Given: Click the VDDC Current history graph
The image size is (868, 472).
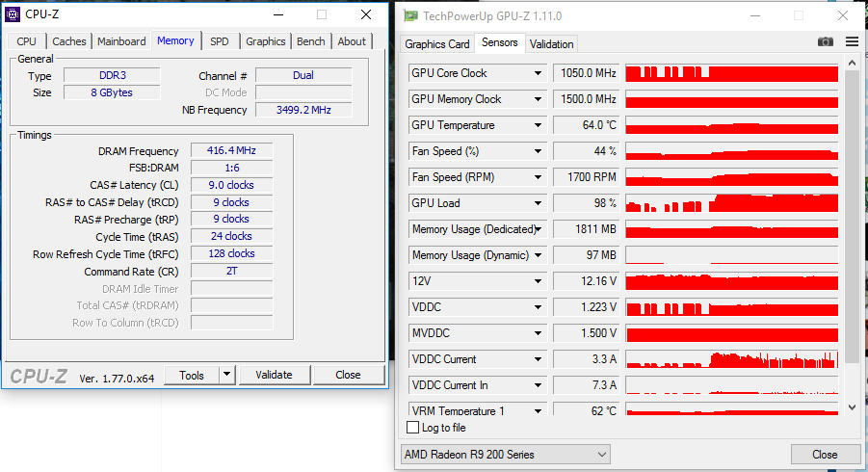Looking at the screenshot, I should (732, 359).
